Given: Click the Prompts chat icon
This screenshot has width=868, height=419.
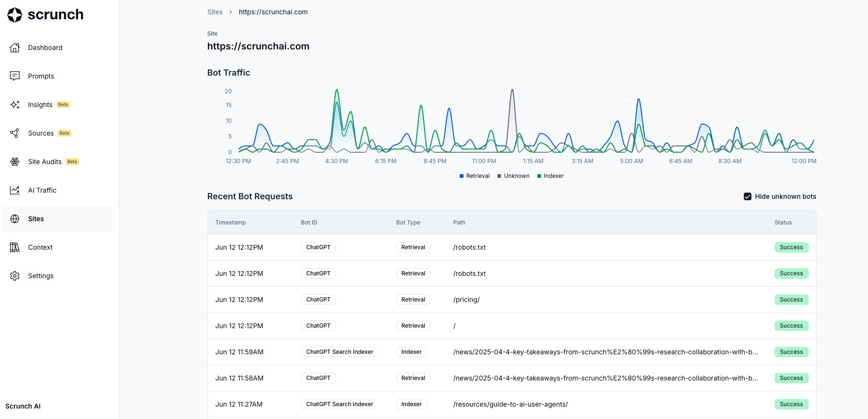Looking at the screenshot, I should coord(15,76).
